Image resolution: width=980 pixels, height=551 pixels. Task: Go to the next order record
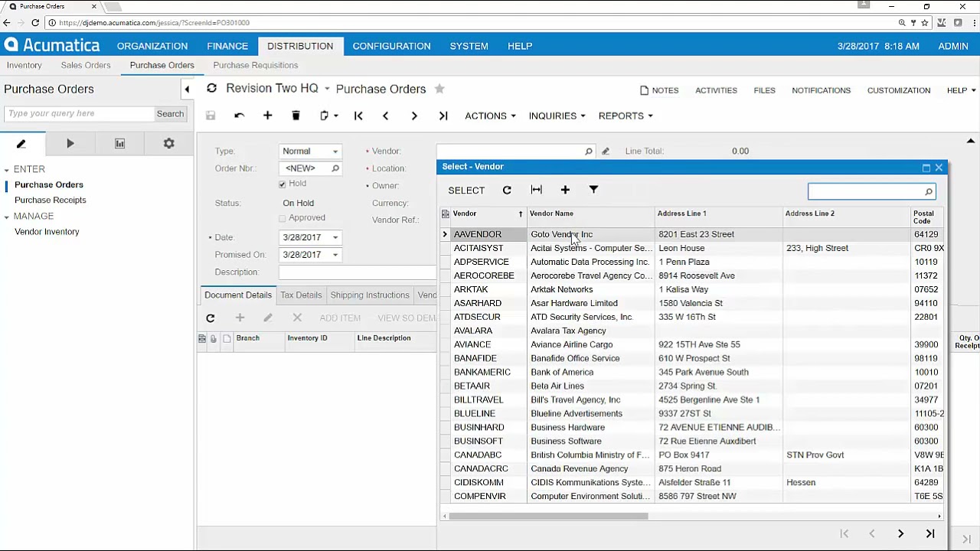click(414, 116)
